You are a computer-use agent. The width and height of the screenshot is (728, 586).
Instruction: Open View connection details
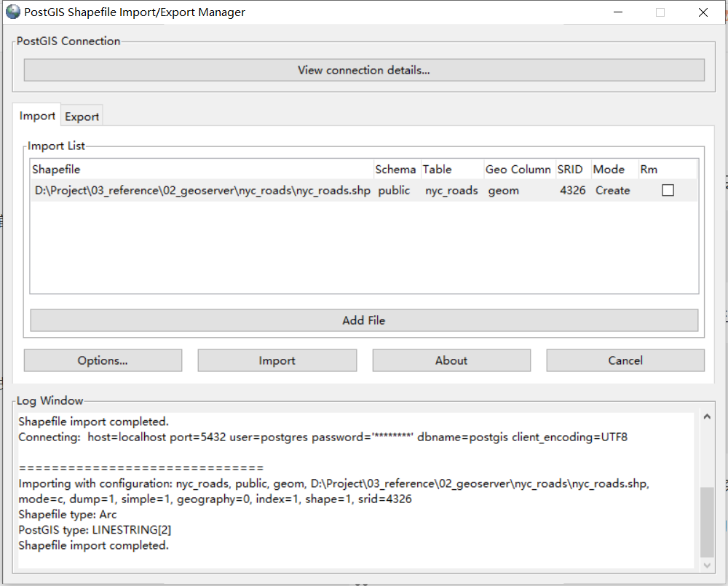pyautogui.click(x=364, y=70)
